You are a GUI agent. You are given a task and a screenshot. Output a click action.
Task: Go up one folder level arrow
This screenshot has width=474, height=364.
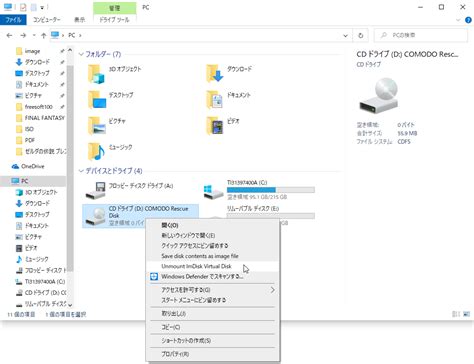(44, 35)
